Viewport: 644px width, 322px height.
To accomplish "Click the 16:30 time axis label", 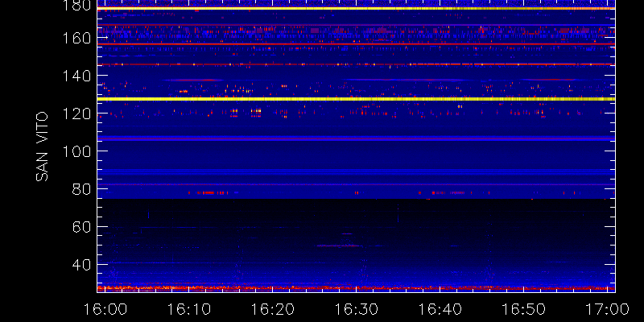I will coord(357,309).
